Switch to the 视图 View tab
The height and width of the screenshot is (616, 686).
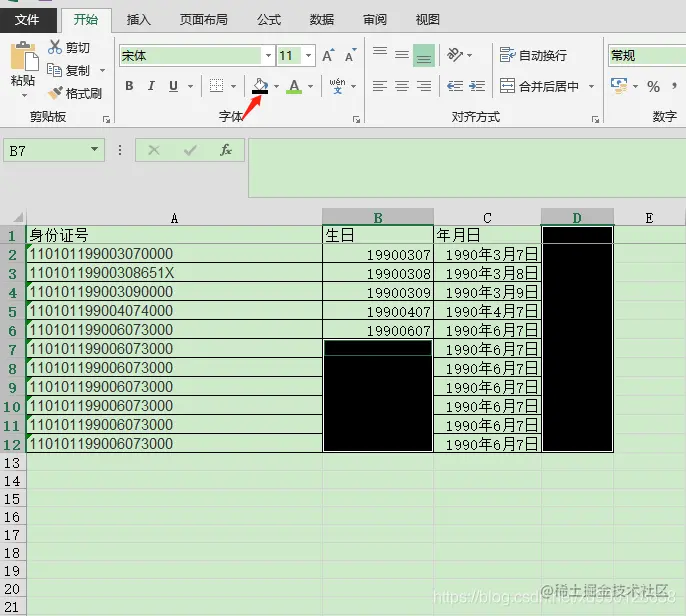coord(427,20)
